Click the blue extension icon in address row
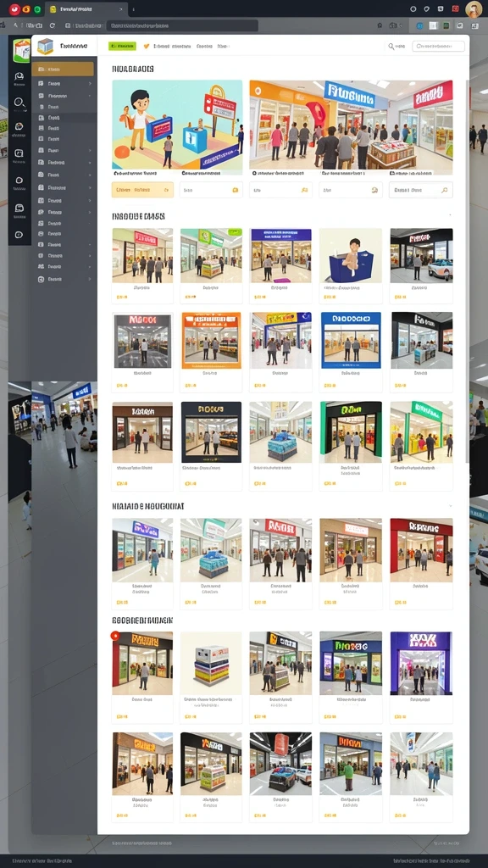The height and width of the screenshot is (868, 488). coord(419,25)
